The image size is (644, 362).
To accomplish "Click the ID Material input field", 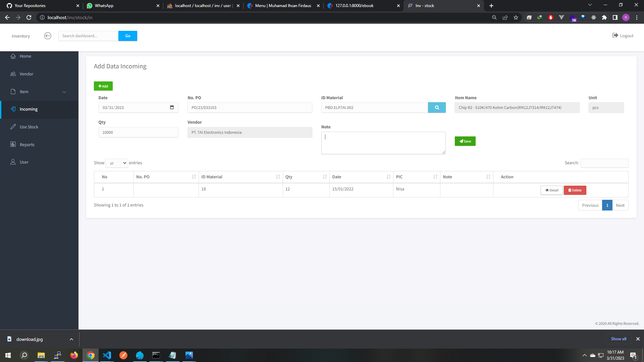I will point(374,108).
